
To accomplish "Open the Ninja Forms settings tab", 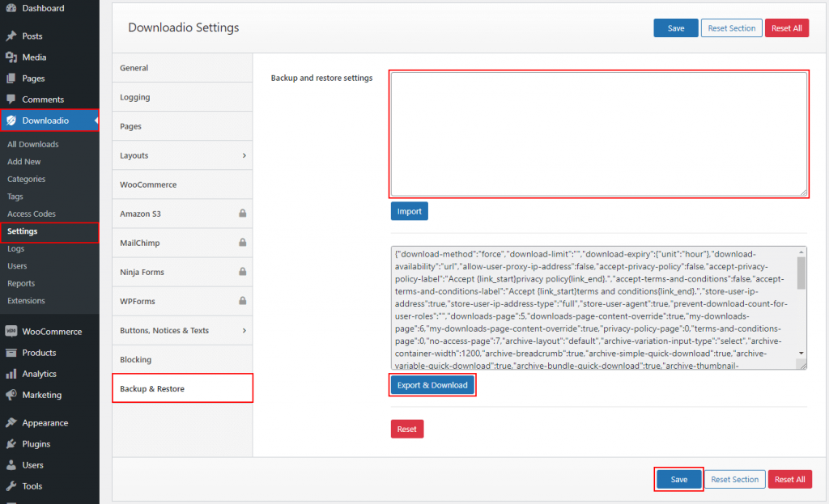I will [182, 272].
